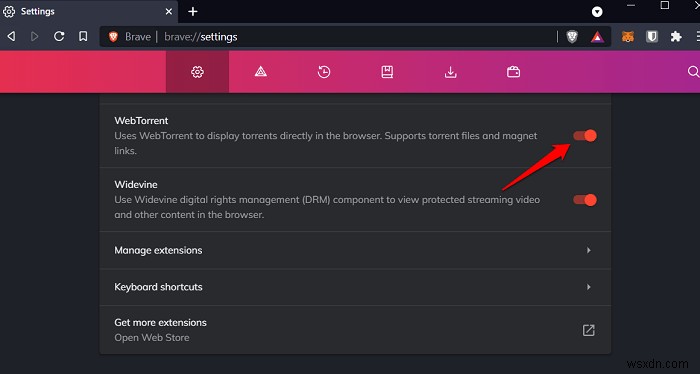Click the search magnifier in pink toolbar
Image resolution: width=700 pixels, height=374 pixels.
pyautogui.click(x=693, y=72)
